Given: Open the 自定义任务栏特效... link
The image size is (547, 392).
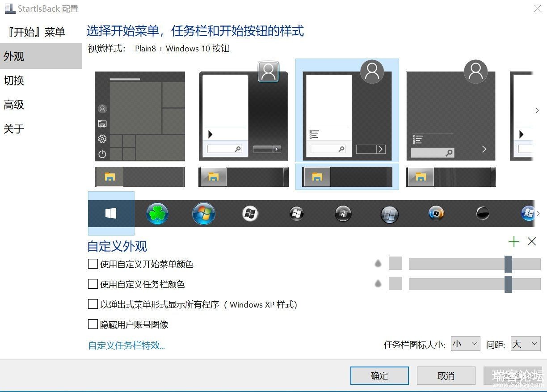Looking at the screenshot, I should [x=127, y=345].
